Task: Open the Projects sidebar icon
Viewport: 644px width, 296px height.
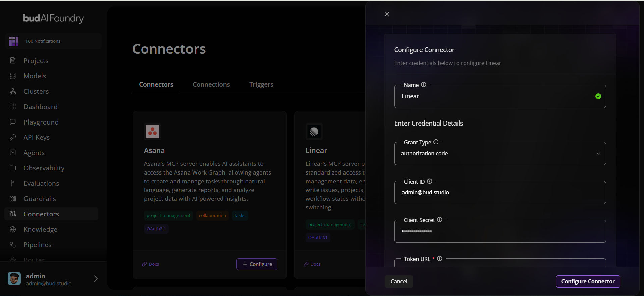Action: pyautogui.click(x=13, y=60)
